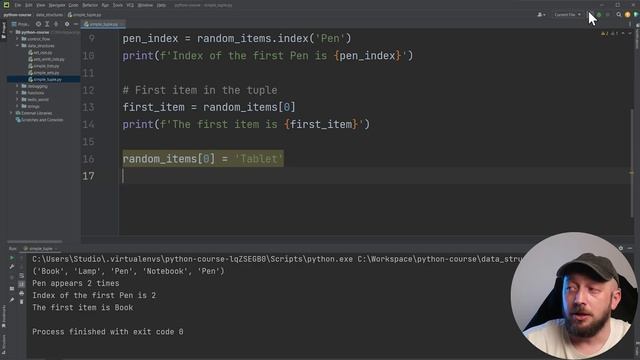The image size is (640, 360).
Task: Open the Edit menu
Action: point(29,5)
